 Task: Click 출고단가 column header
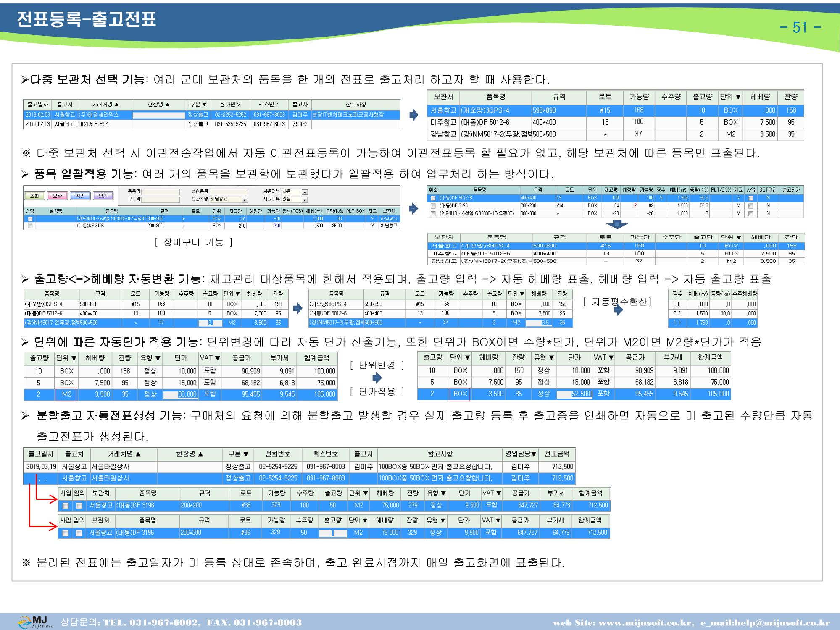791,190
